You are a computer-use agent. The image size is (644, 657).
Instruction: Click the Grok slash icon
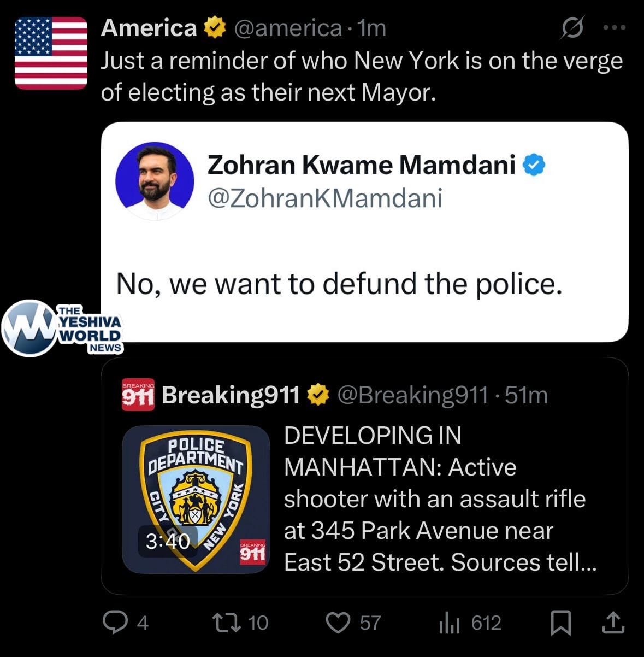coord(572,27)
